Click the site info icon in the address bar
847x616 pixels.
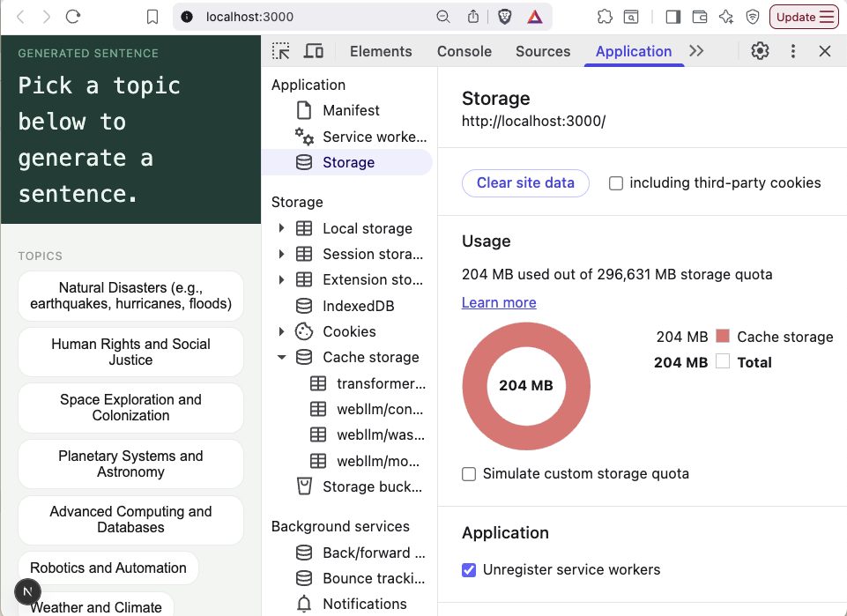[x=187, y=17]
